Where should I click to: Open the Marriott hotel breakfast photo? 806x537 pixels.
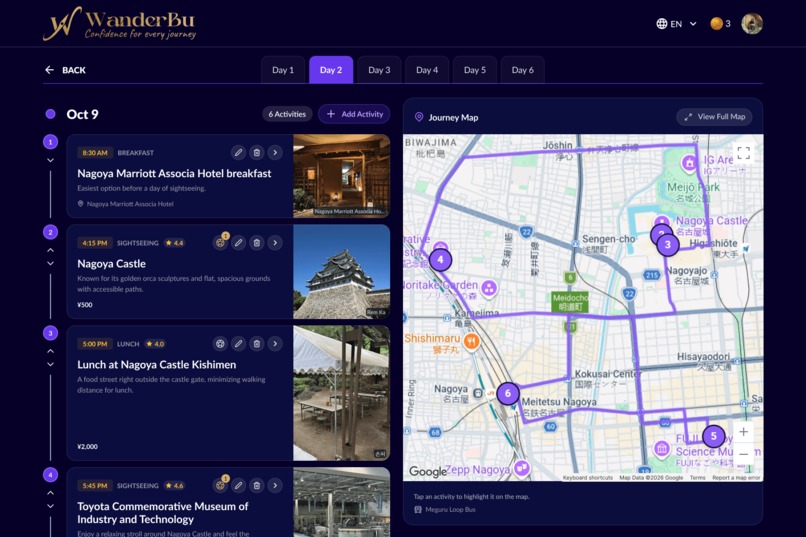point(341,176)
